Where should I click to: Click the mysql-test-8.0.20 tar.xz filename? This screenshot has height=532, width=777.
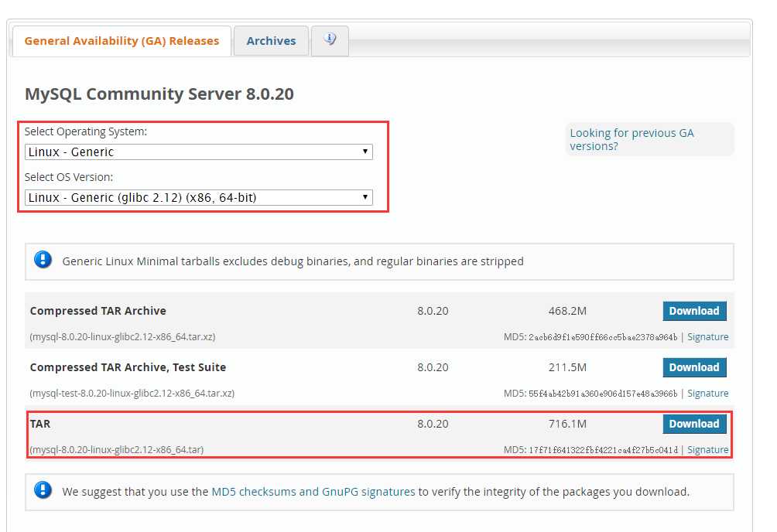132,394
